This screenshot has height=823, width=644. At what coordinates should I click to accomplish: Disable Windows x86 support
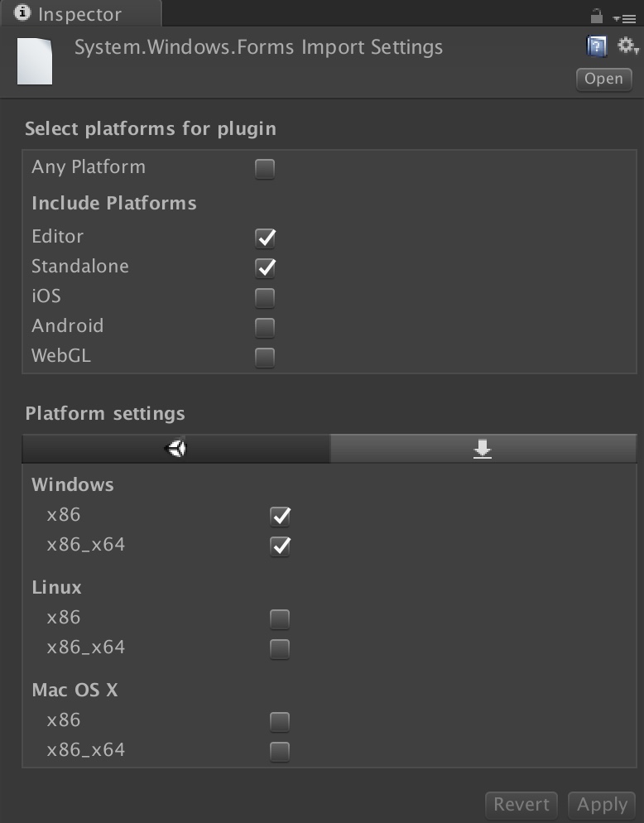click(280, 515)
